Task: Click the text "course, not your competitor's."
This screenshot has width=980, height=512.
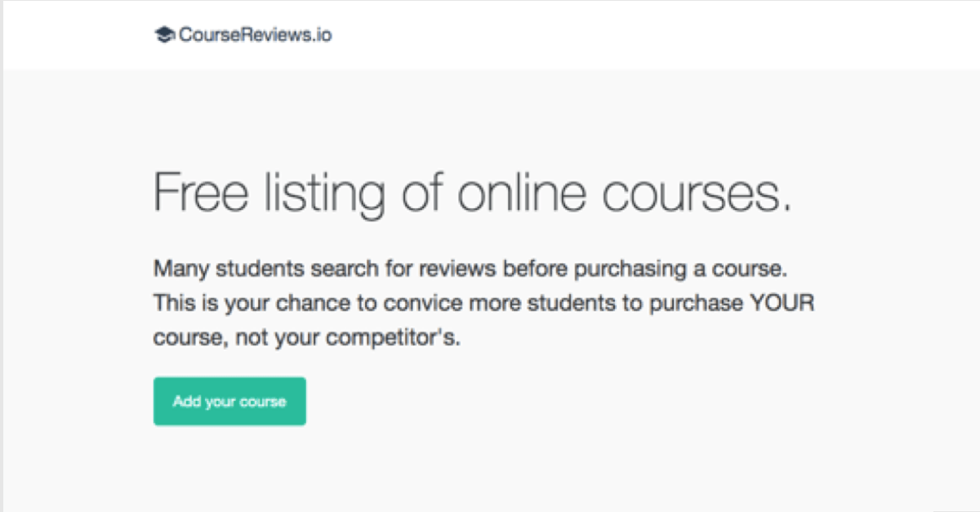Action: coord(307,338)
